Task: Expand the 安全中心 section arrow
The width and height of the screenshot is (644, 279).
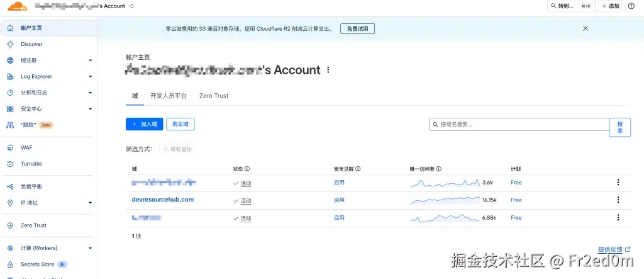Action: point(91,109)
